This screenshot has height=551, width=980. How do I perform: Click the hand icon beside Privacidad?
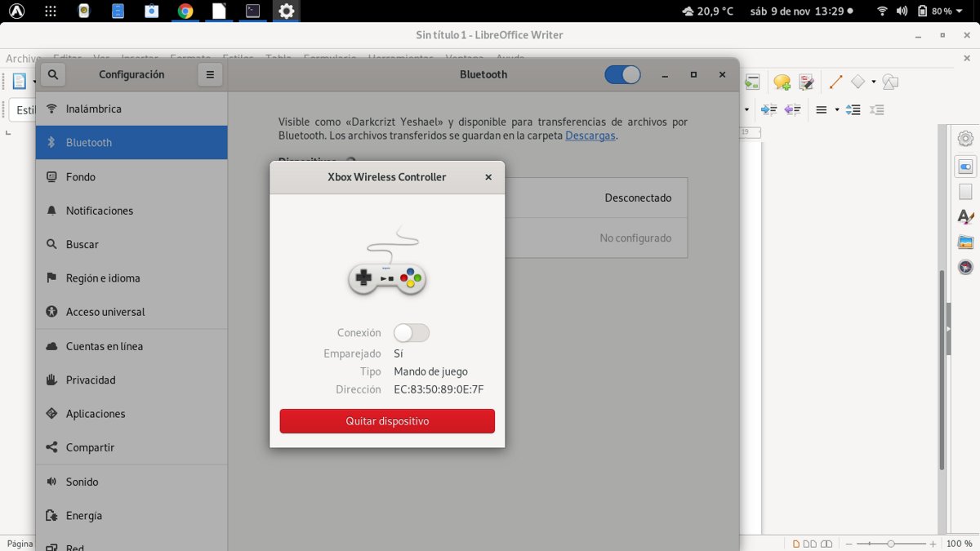tap(52, 380)
